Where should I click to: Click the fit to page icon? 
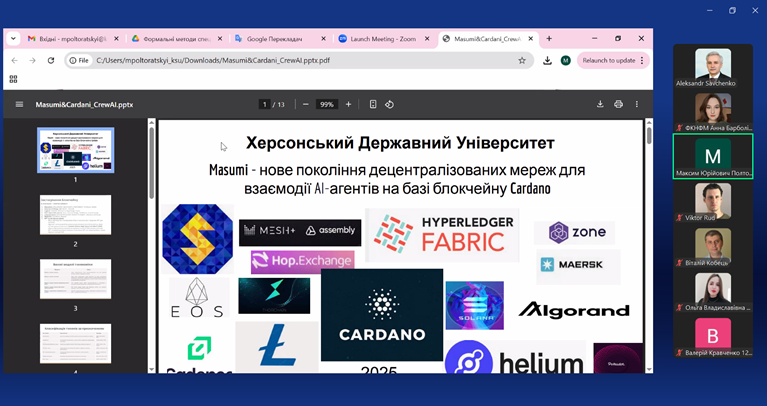click(373, 104)
